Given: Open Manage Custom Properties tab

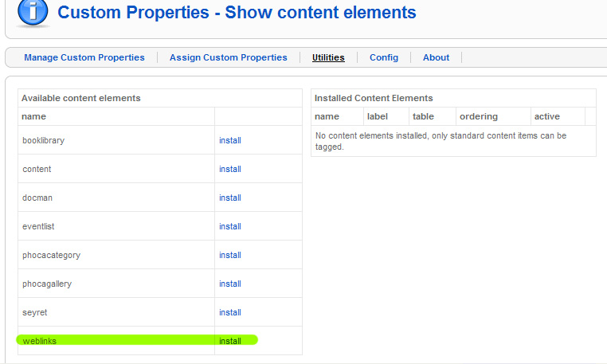Looking at the screenshot, I should 84,57.
